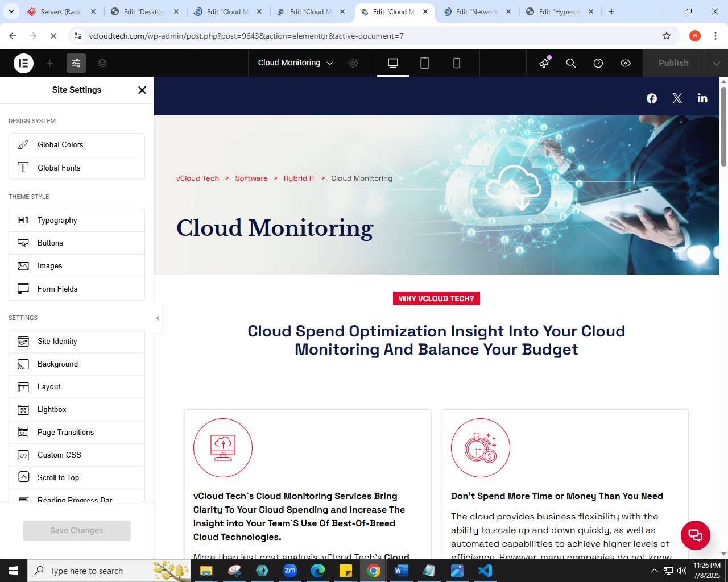Click the browser address bar URL
Image resolution: width=728 pixels, height=582 pixels.
point(246,36)
